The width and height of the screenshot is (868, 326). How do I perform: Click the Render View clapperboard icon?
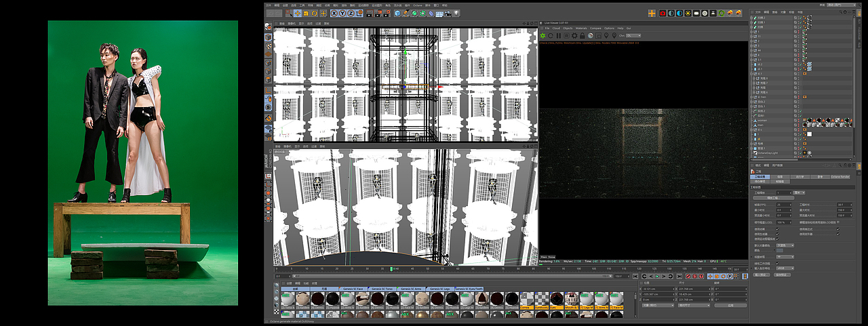tap(370, 13)
